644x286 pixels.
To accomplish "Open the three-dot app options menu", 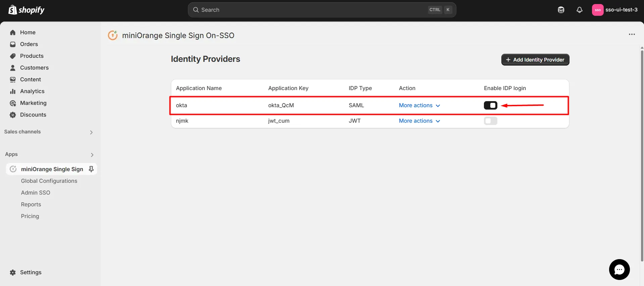I will 632,34.
